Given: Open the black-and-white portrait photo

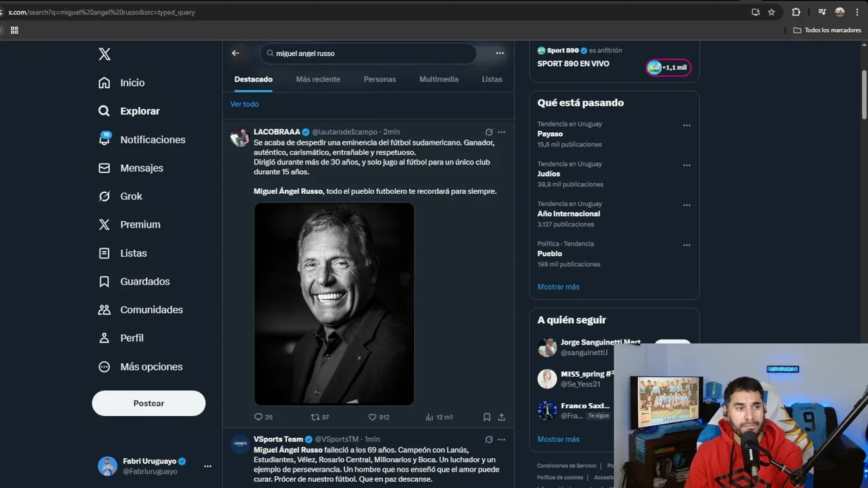Looking at the screenshot, I should tap(334, 304).
